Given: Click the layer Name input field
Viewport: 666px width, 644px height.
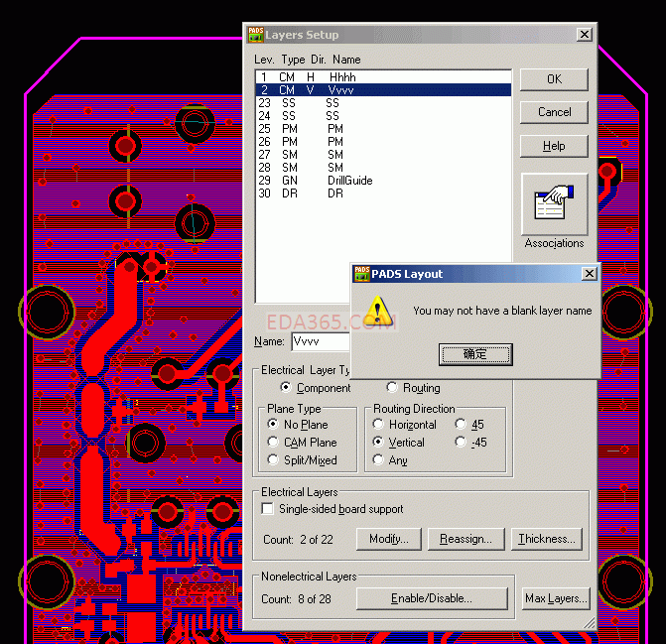Looking at the screenshot, I should pyautogui.click(x=322, y=341).
